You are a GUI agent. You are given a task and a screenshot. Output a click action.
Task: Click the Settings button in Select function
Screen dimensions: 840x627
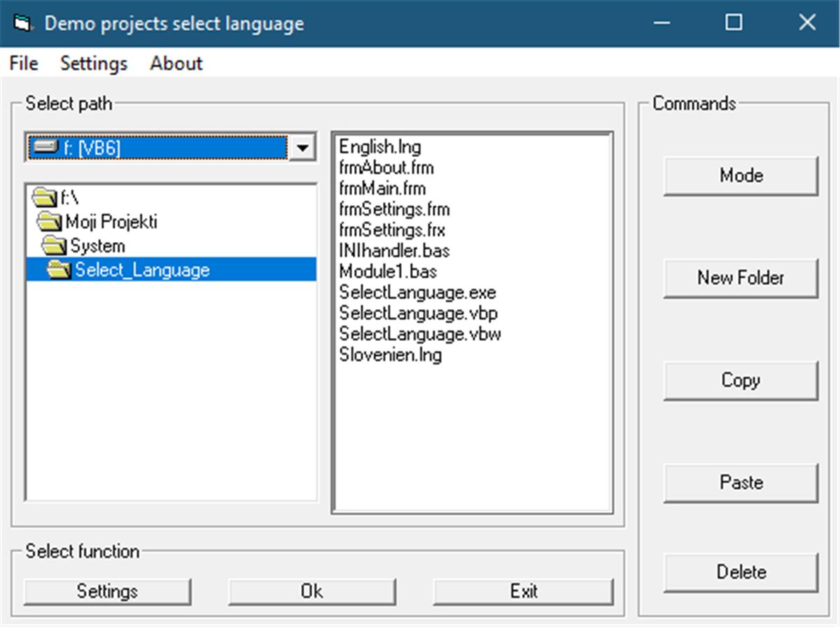[107, 592]
